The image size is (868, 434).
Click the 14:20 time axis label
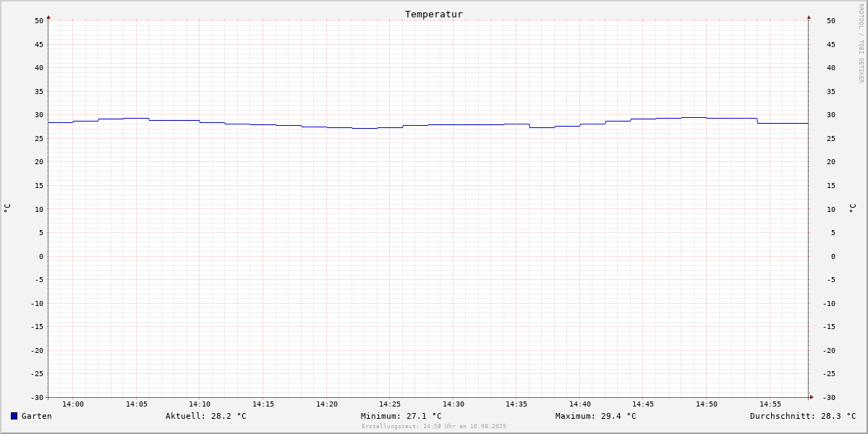tap(327, 404)
